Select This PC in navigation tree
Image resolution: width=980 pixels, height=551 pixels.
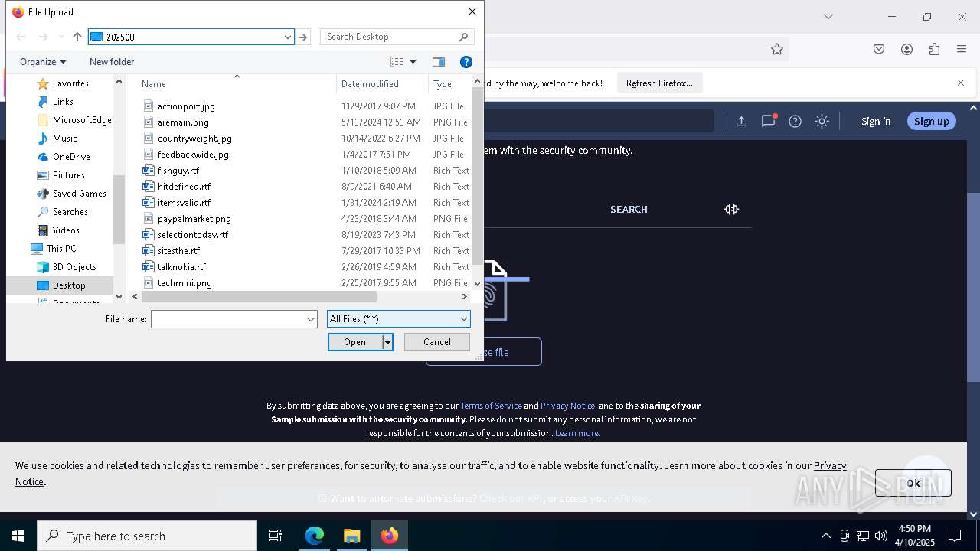60,249
